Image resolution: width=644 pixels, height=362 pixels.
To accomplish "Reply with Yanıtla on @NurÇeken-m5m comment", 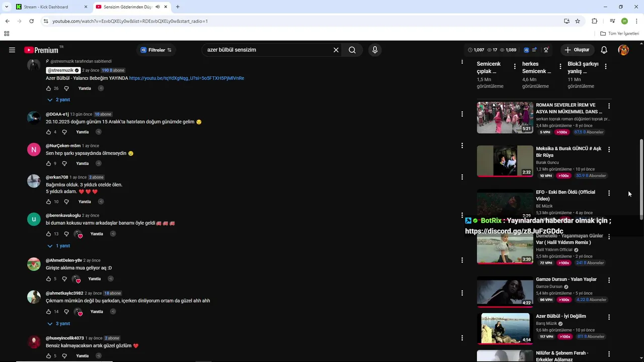I will coord(82,163).
